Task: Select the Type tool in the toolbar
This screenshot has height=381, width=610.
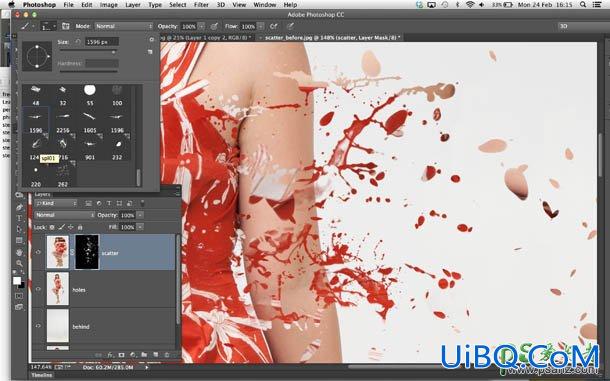Action: (x=19, y=218)
